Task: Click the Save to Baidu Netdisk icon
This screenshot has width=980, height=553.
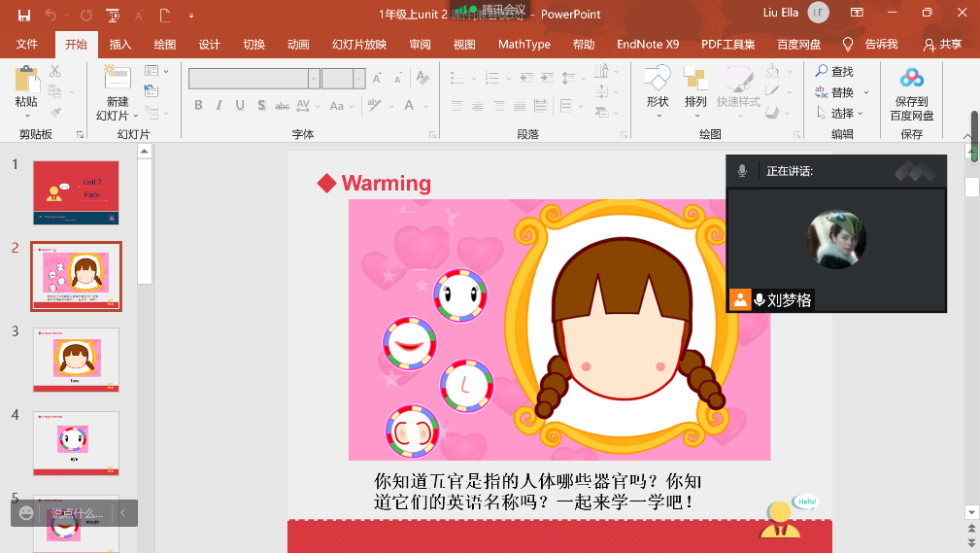Action: coord(911,79)
